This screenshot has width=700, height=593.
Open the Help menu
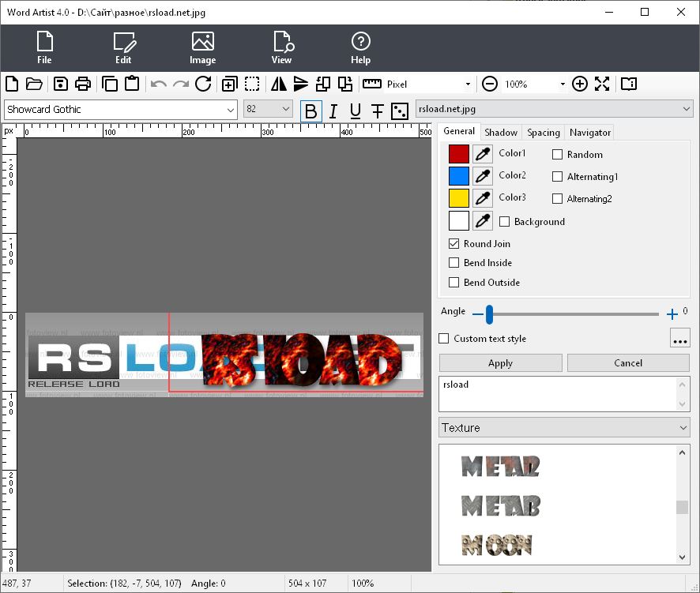(x=361, y=48)
